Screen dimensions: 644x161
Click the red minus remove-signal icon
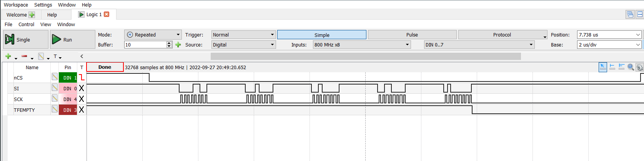[24, 56]
